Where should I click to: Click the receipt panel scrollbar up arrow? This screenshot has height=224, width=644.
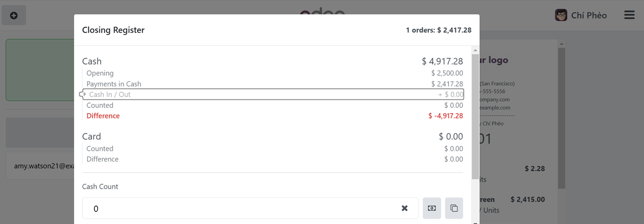[561, 44]
